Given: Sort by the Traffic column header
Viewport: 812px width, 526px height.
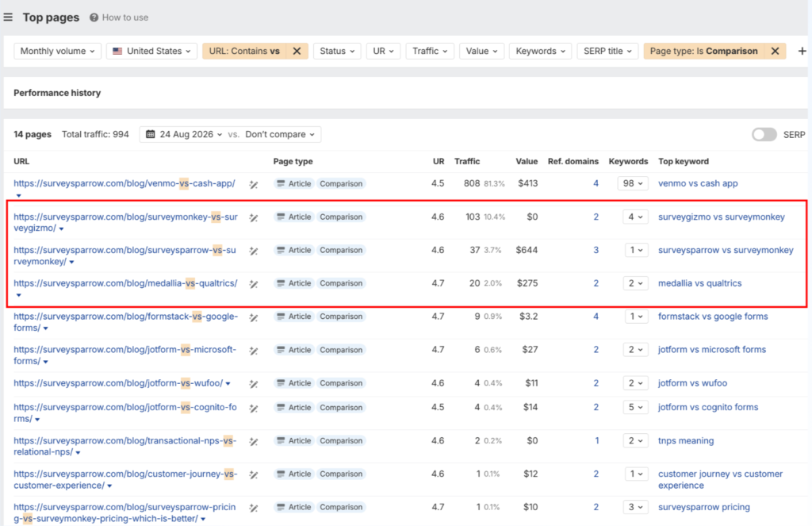Looking at the screenshot, I should [467, 161].
